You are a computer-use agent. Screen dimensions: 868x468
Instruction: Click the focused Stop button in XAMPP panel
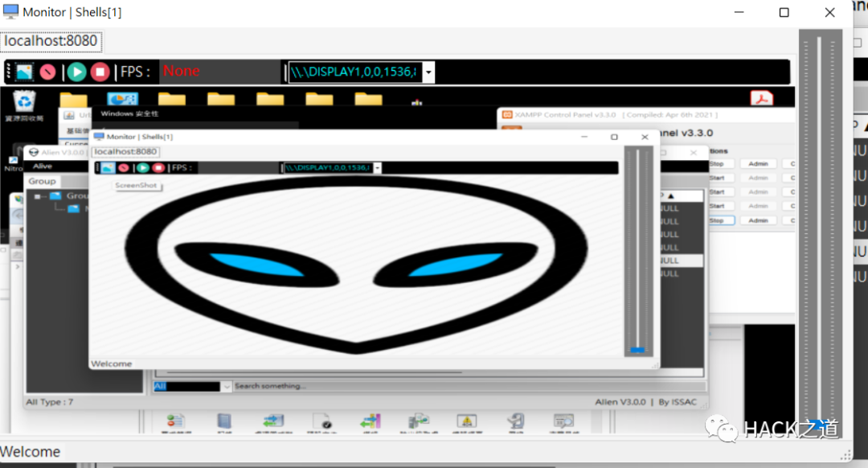721,220
